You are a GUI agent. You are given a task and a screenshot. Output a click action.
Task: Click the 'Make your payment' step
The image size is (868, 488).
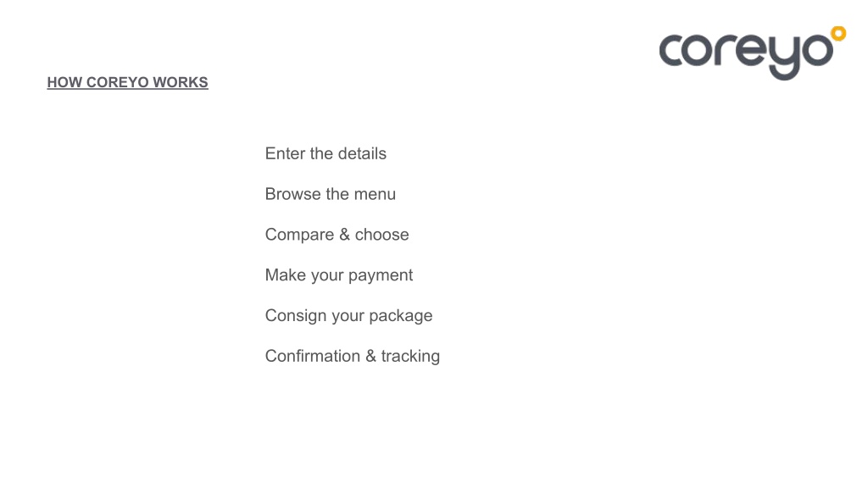[x=339, y=275]
